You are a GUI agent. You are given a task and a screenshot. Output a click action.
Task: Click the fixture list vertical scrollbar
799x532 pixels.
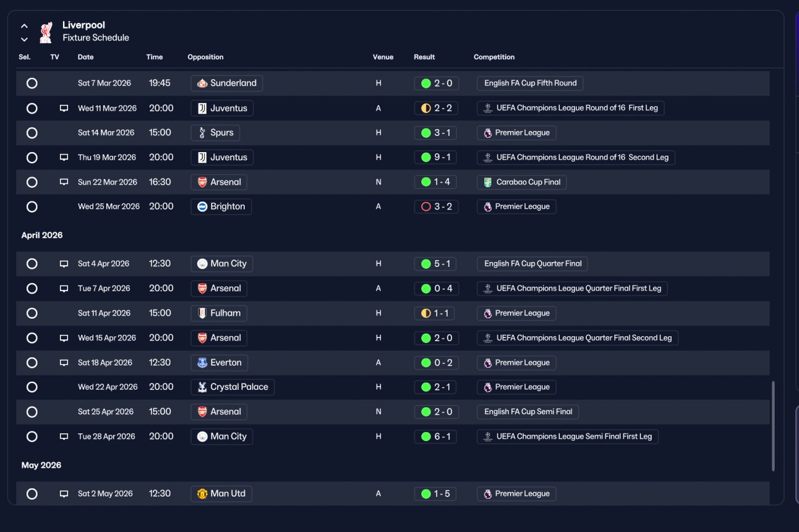773,426
